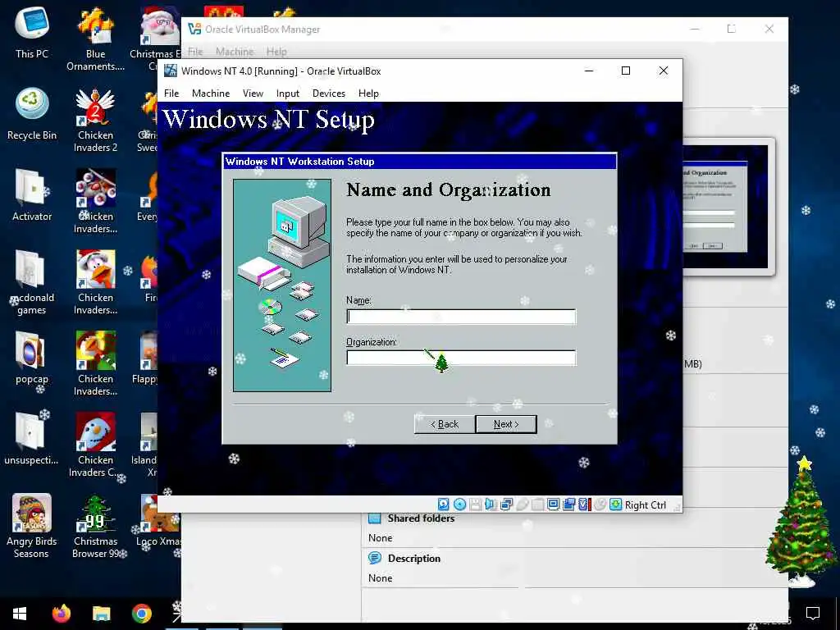Launch Chicken Invaders 2 shortcut
Viewport: 840px width, 630px height.
[95, 121]
